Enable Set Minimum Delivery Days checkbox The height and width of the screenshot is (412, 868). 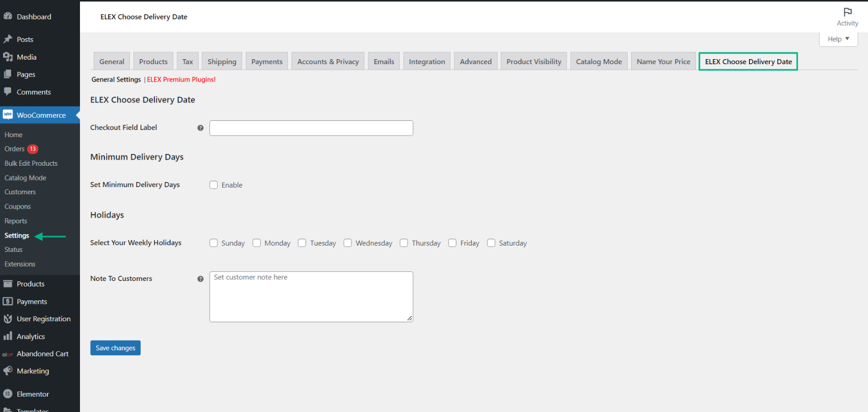(213, 185)
